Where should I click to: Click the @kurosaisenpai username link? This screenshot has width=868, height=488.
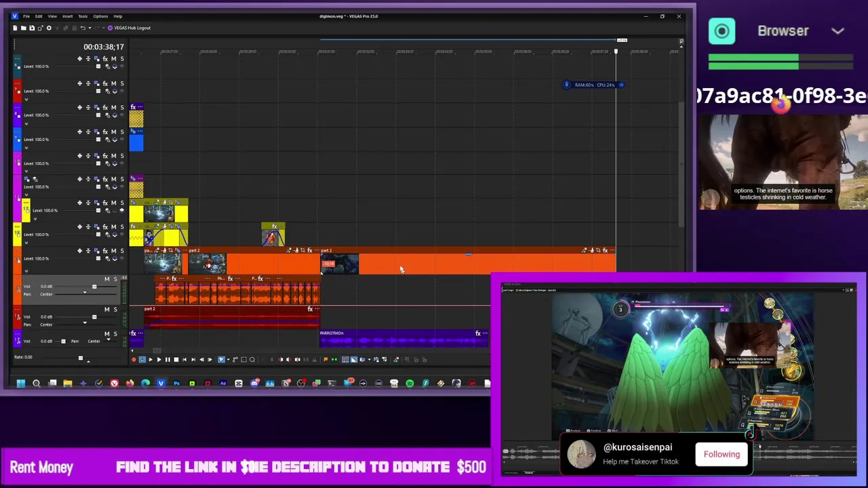click(x=637, y=447)
